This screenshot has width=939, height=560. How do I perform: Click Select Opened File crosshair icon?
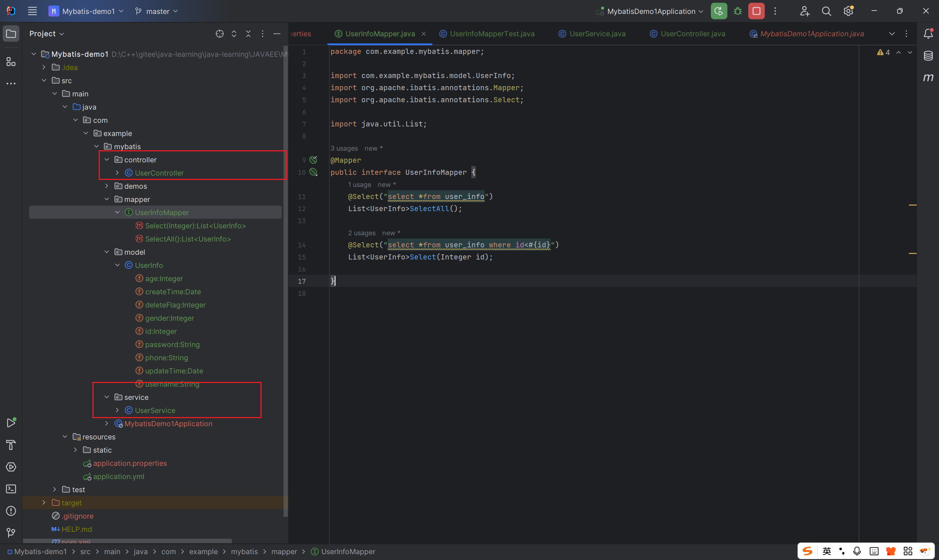(219, 34)
